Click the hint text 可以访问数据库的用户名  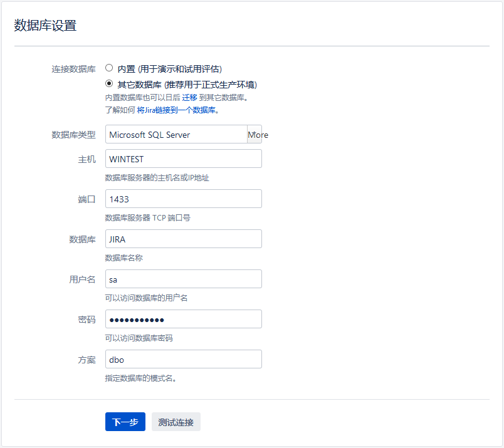146,298
